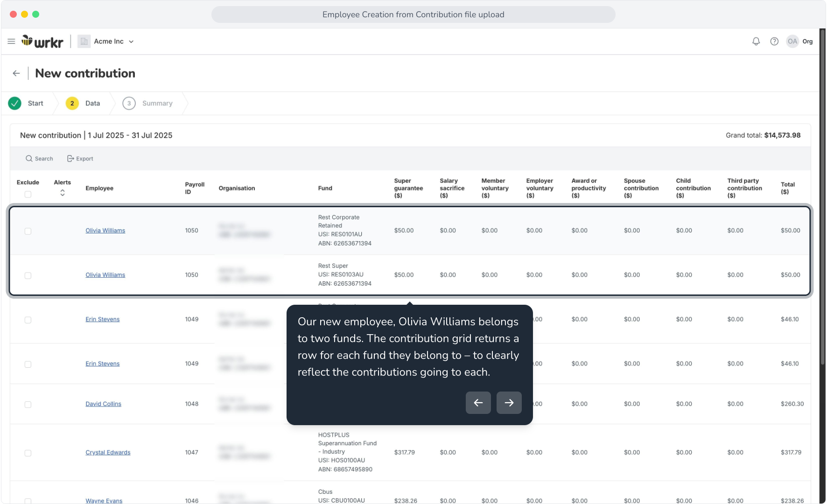
Task: Select the Start step in the wizard
Action: (x=27, y=104)
